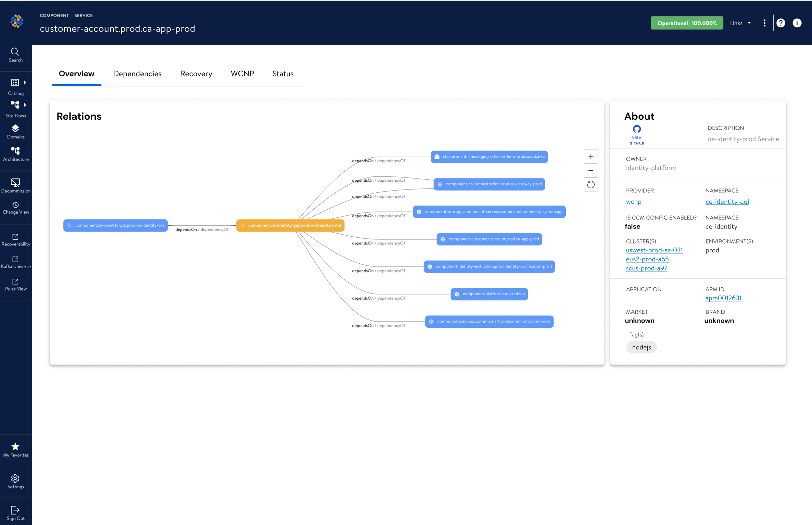Open Settings gear in sidebar
812x525 pixels.
click(x=15, y=478)
